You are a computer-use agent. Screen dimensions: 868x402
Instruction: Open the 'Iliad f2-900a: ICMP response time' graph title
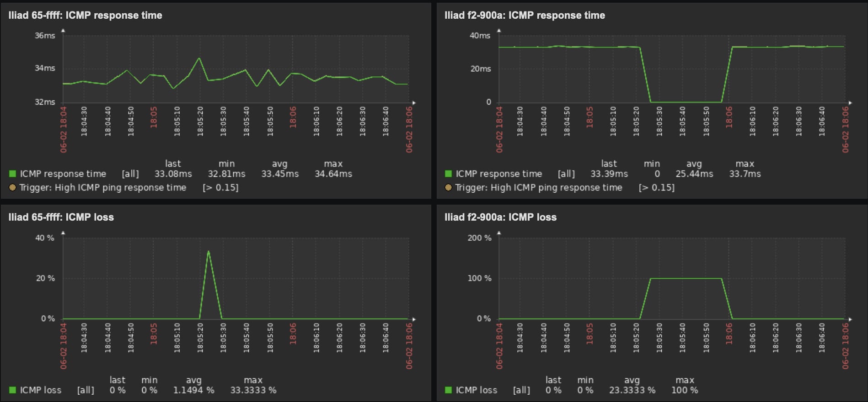point(525,16)
